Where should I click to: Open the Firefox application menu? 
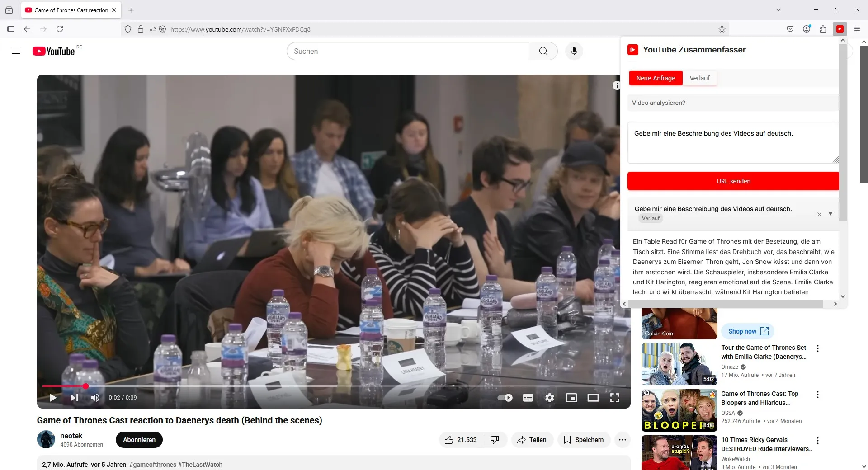pos(857,29)
